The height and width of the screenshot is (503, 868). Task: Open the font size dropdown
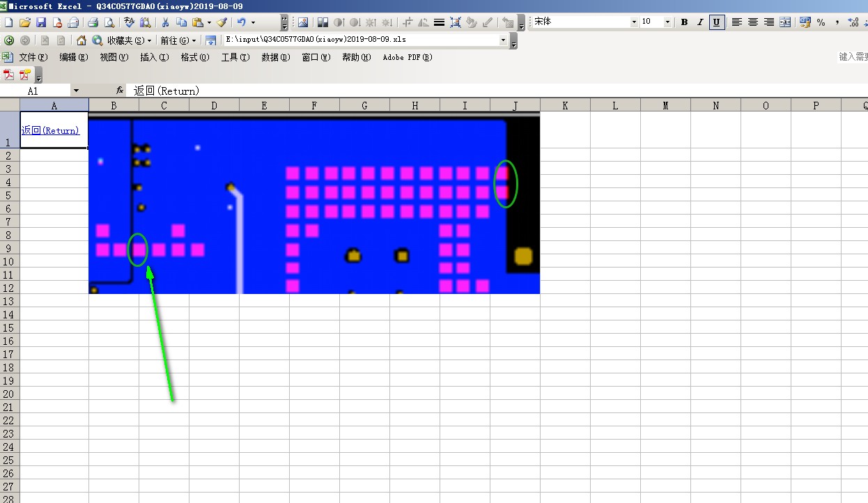pos(667,22)
